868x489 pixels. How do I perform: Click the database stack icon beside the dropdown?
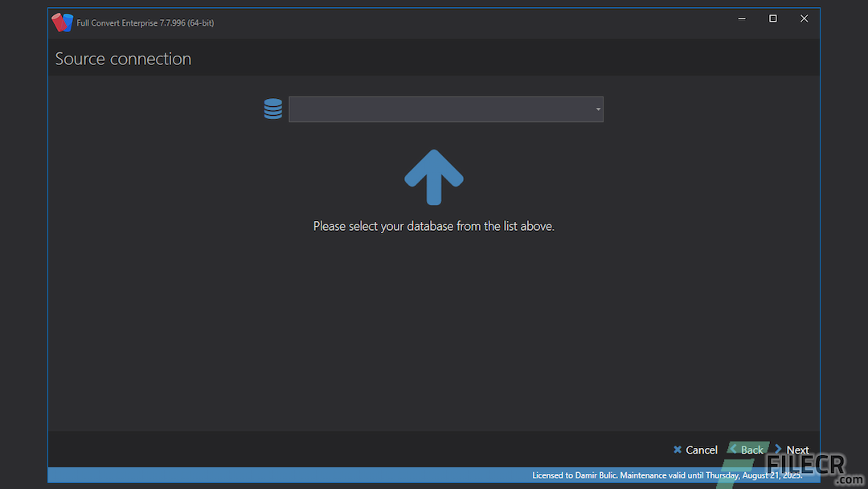tap(273, 109)
